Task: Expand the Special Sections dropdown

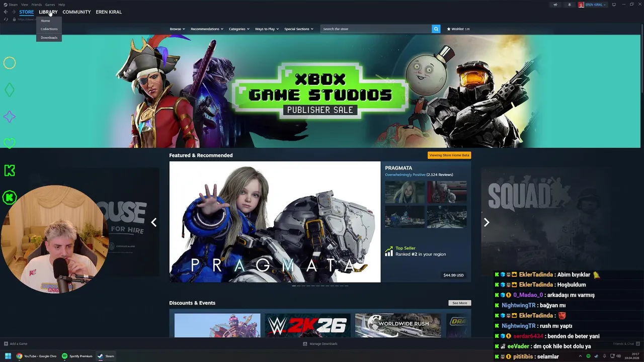Action: (299, 29)
